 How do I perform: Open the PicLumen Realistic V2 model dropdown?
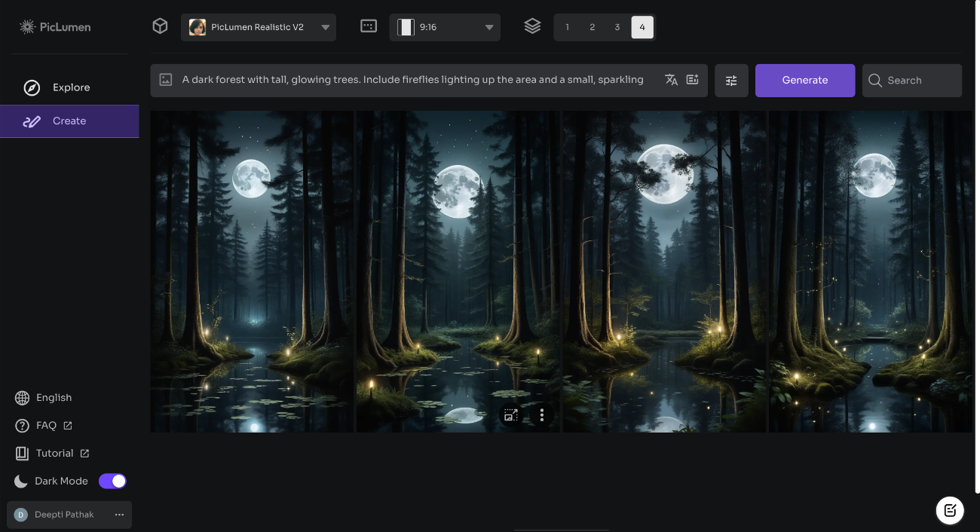[259, 26]
